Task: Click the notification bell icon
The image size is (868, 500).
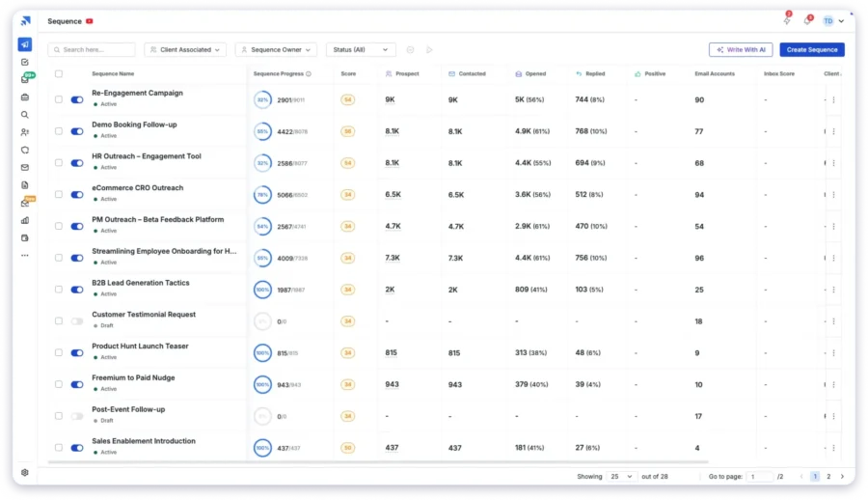Action: 807,20
